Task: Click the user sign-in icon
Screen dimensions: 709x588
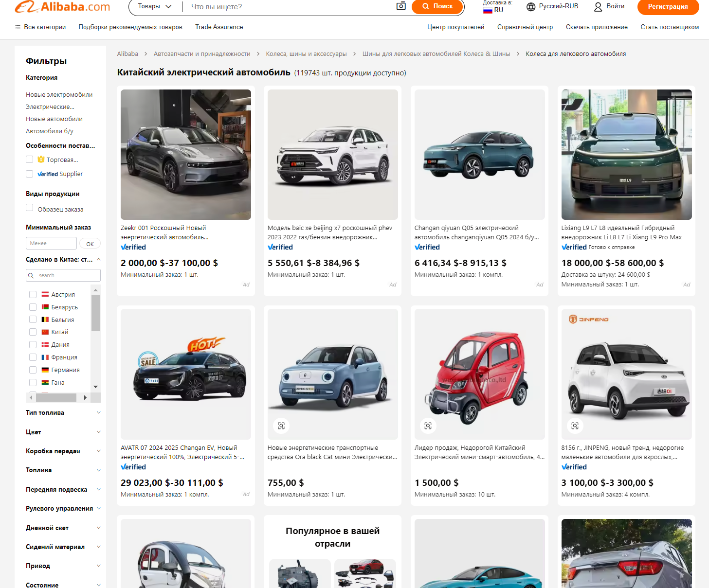Action: [598, 7]
